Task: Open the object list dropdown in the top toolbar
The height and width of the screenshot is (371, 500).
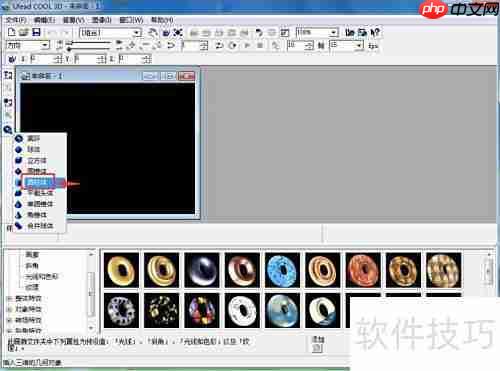Action: pos(137,33)
